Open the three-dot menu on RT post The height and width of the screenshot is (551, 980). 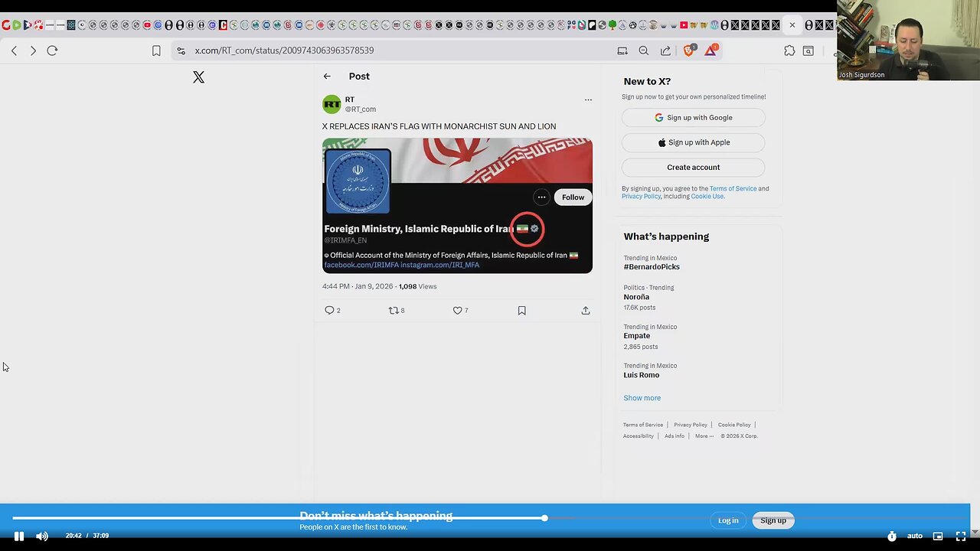[x=588, y=99]
